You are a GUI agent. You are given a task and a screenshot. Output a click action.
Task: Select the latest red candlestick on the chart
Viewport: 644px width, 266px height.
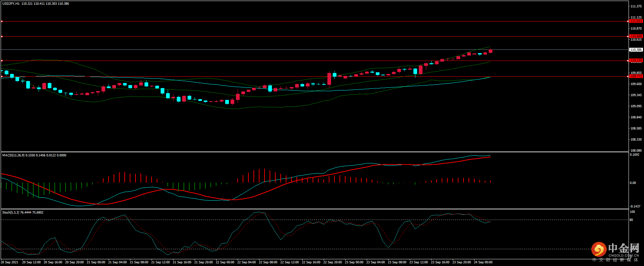[x=490, y=51]
